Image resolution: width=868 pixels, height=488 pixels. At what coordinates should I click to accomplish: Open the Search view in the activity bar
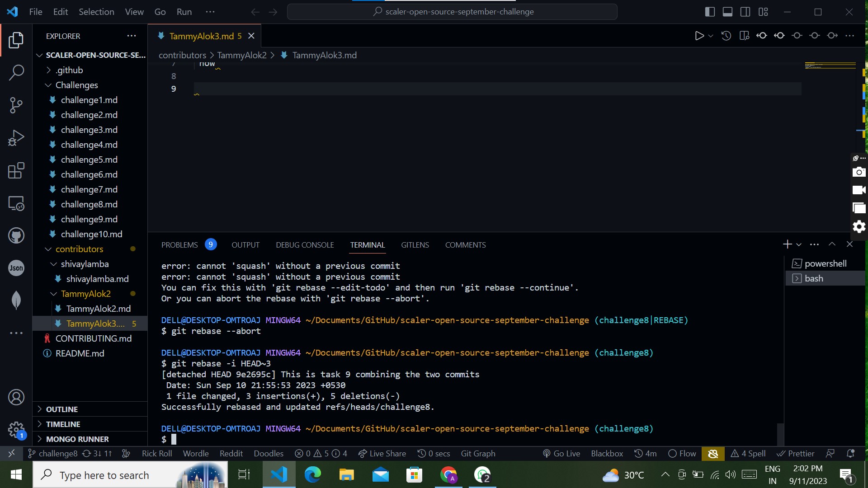(x=16, y=72)
